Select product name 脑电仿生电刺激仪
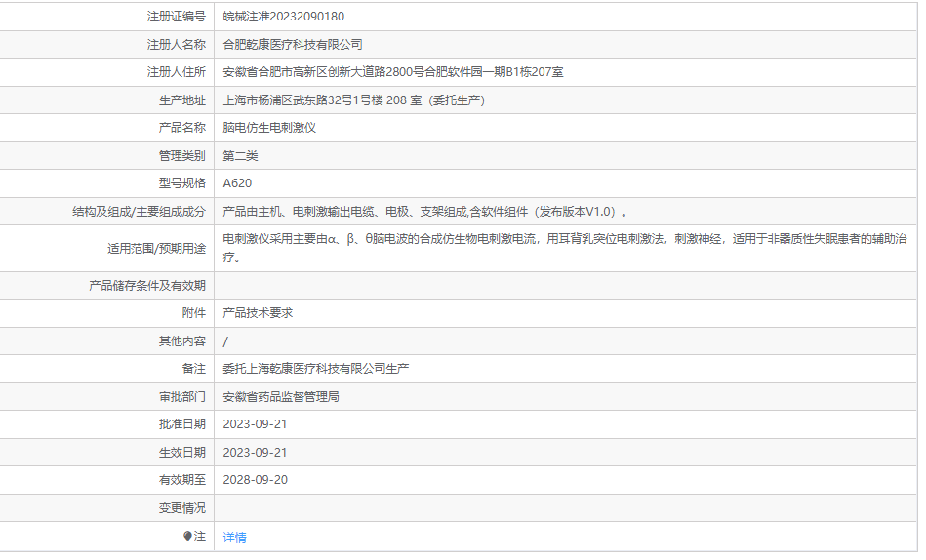This screenshot has height=560, width=926. pos(269,128)
